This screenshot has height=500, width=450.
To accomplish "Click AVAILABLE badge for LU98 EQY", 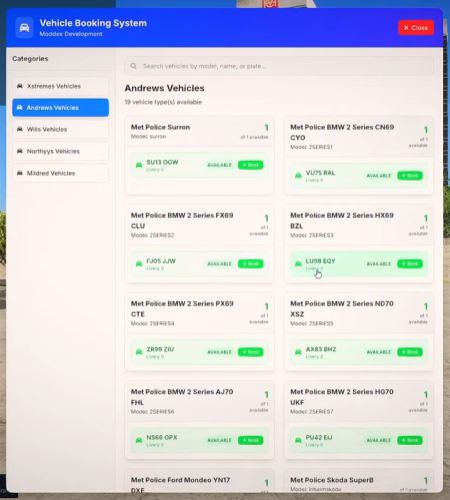I will (379, 264).
